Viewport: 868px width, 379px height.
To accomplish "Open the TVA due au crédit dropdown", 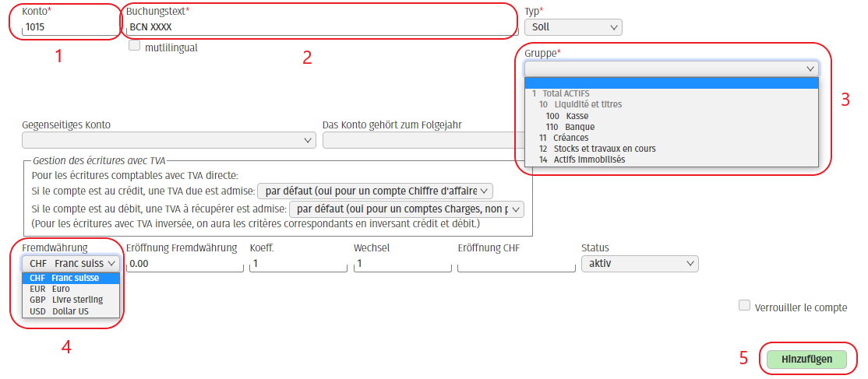I will coord(376,191).
